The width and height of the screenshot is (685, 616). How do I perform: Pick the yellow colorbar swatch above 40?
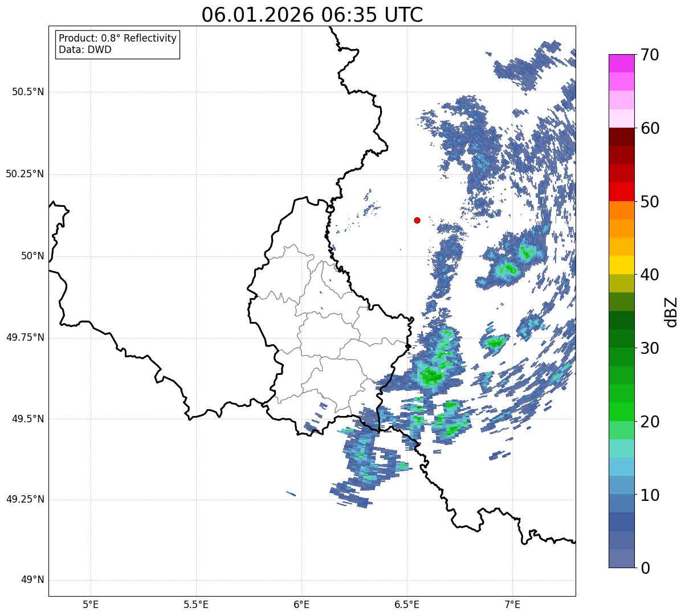point(621,265)
